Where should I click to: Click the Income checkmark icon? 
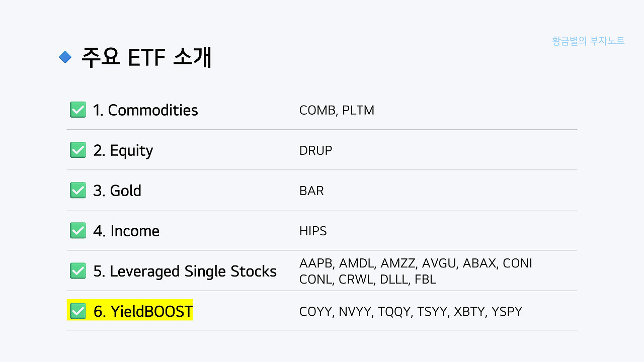77,230
